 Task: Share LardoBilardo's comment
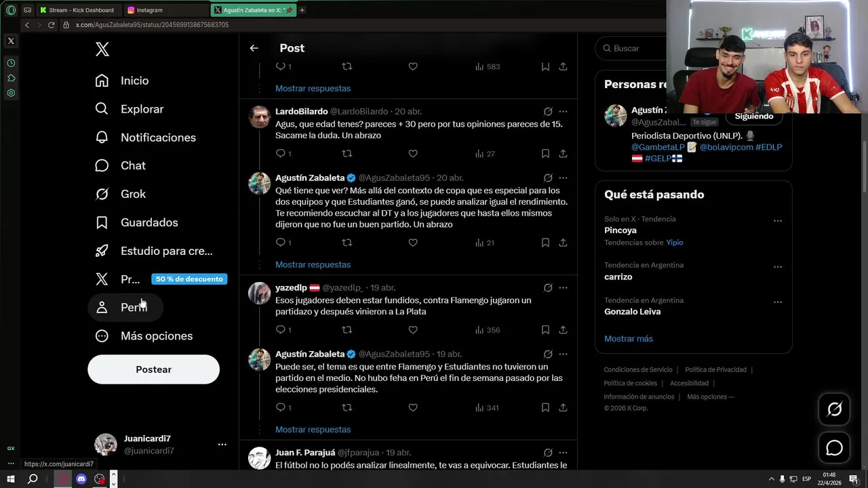(563, 154)
